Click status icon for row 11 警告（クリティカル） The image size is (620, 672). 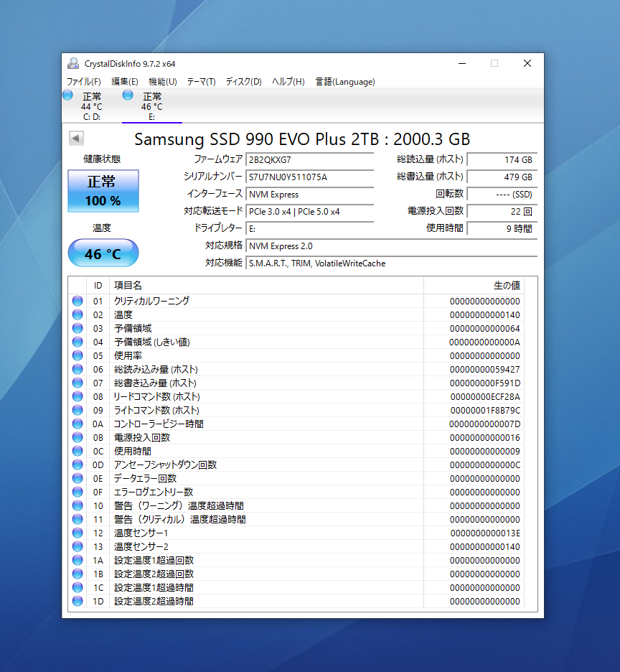point(77,519)
